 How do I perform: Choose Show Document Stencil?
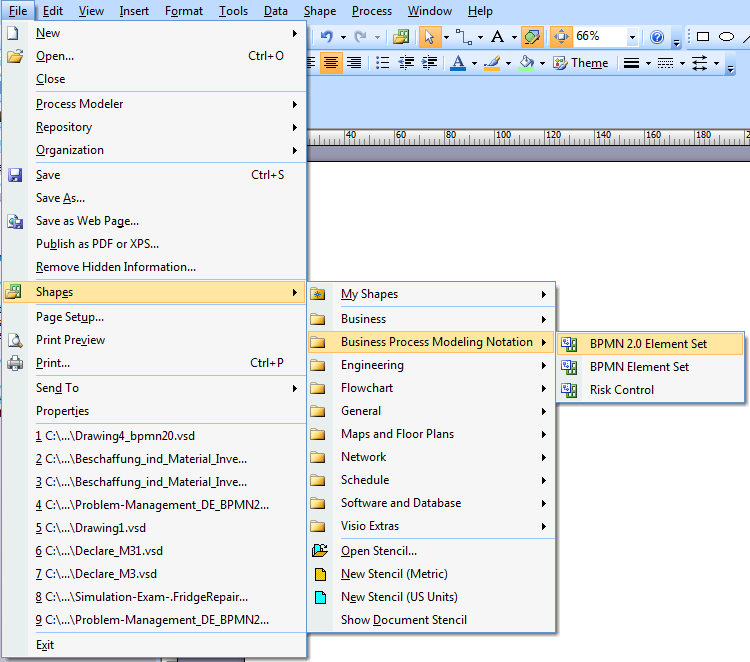[x=431, y=619]
